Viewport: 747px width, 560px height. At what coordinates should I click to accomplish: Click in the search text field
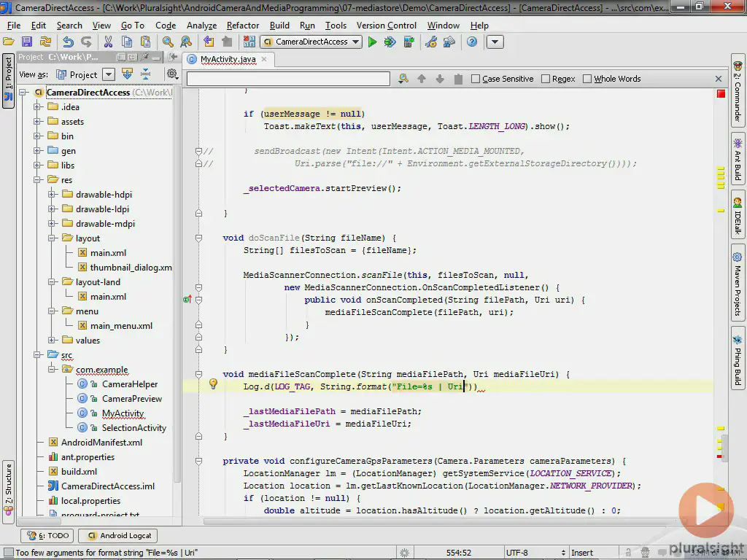click(288, 79)
